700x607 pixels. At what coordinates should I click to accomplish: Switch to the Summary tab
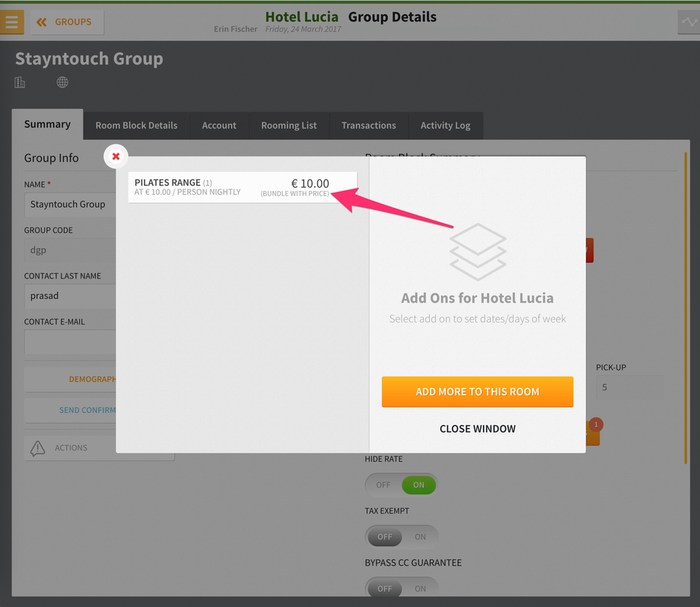pos(47,124)
